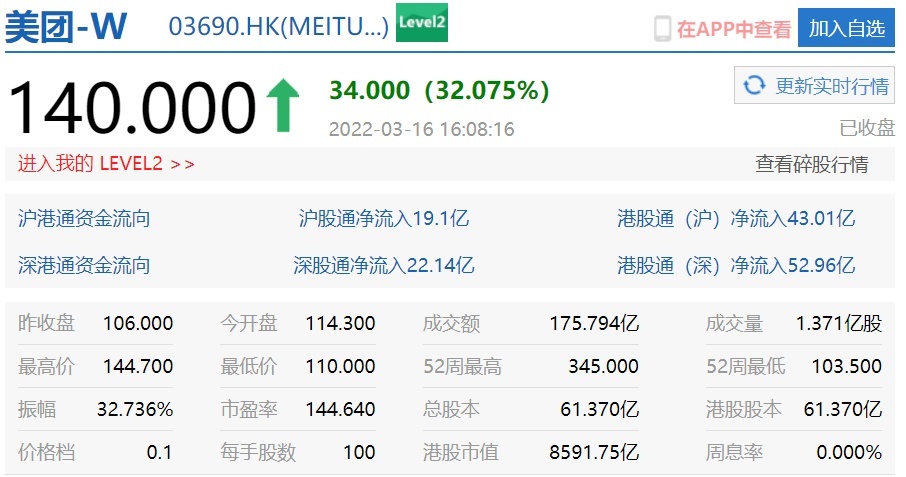Click the 周息率 label
Image resolution: width=906 pixels, height=477 pixels.
click(x=734, y=452)
